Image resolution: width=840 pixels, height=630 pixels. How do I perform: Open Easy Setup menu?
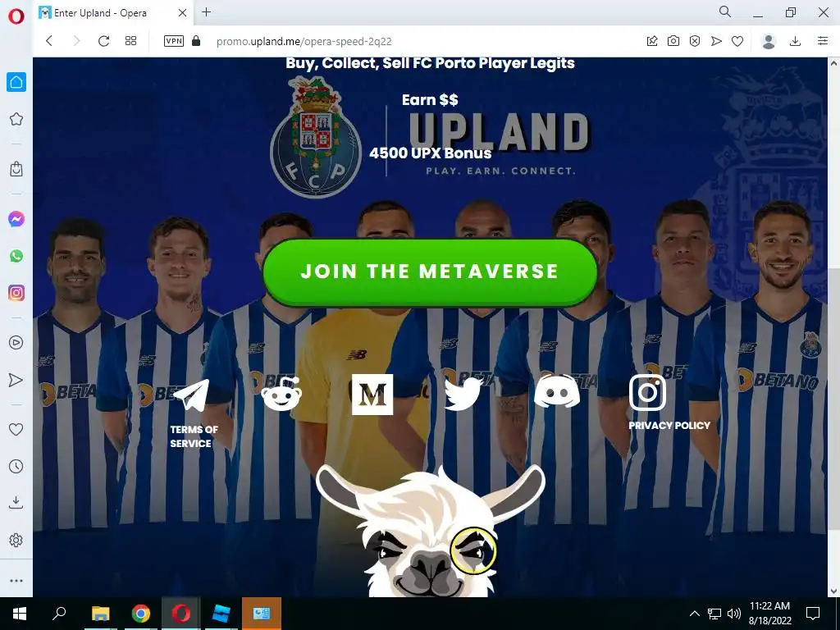coord(823,41)
